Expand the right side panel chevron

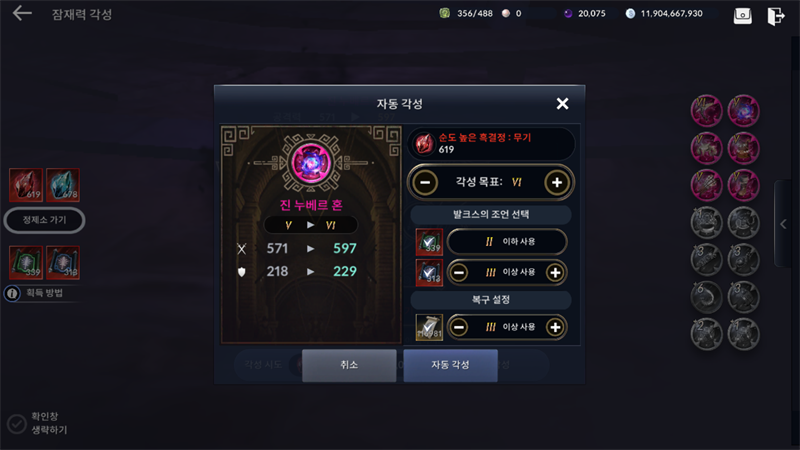(784, 223)
